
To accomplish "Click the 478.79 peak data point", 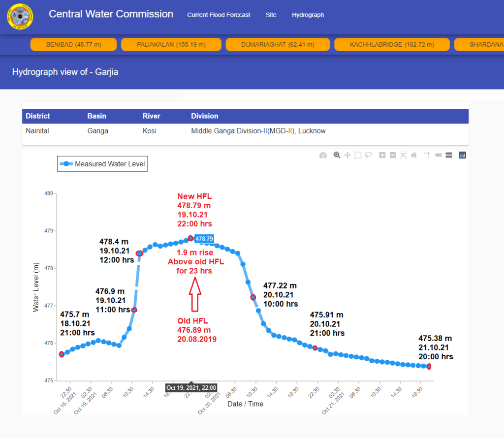I will (190, 238).
